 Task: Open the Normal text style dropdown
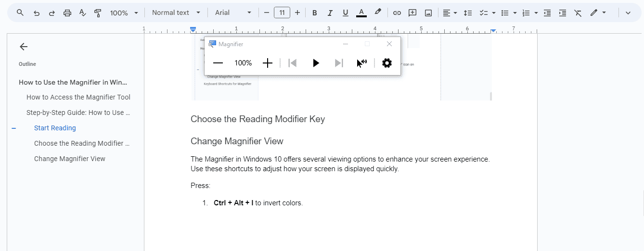pyautogui.click(x=175, y=13)
